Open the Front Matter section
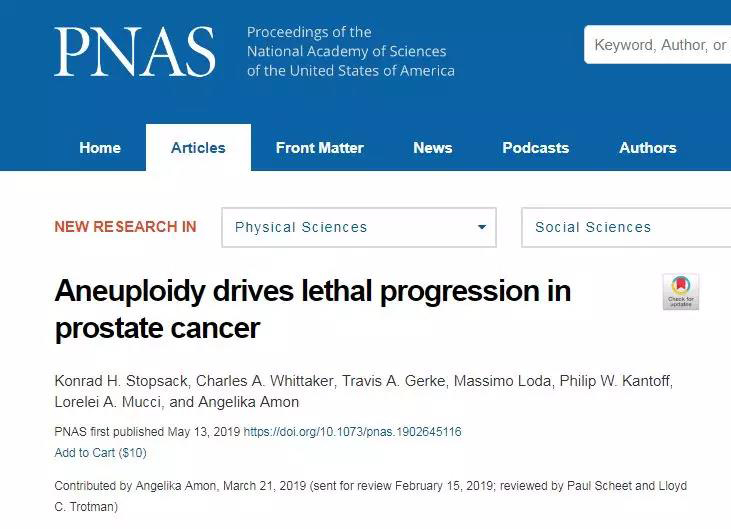The height and width of the screenshot is (529, 731). 320,148
